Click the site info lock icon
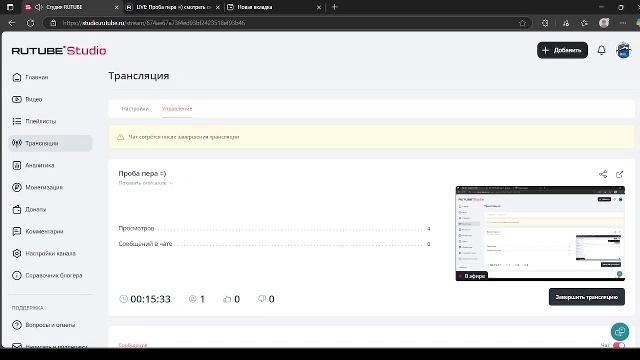Image resolution: width=640 pixels, height=360 pixels. coord(53,23)
